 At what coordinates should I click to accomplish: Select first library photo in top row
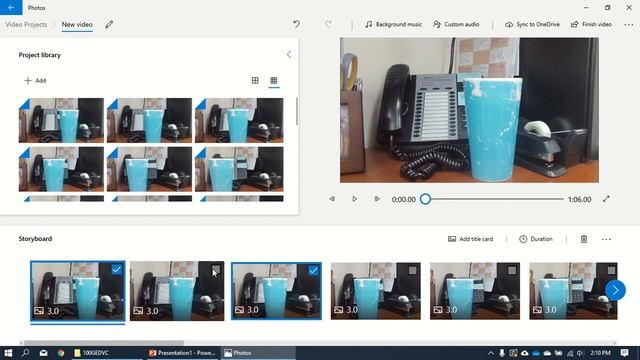(61, 120)
